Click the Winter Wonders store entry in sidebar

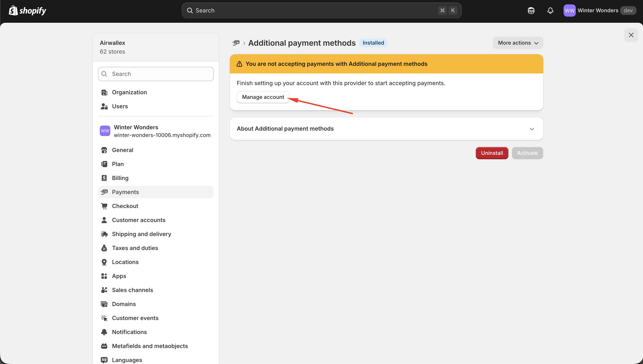pyautogui.click(x=156, y=131)
